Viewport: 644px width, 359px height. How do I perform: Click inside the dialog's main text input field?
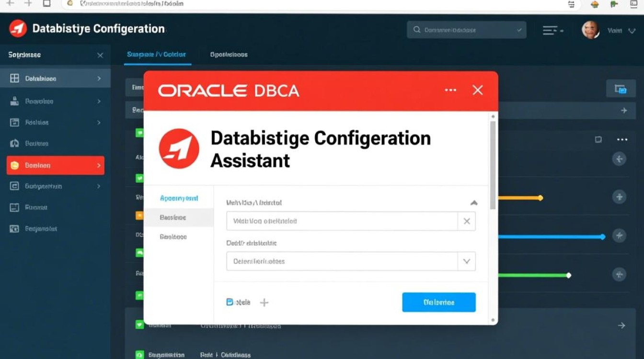[335, 221]
